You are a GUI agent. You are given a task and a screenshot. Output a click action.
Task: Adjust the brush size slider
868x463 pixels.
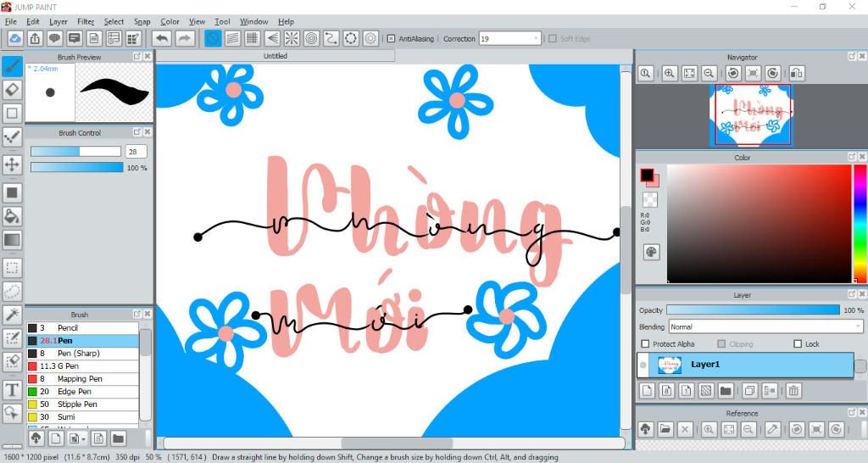click(75, 152)
